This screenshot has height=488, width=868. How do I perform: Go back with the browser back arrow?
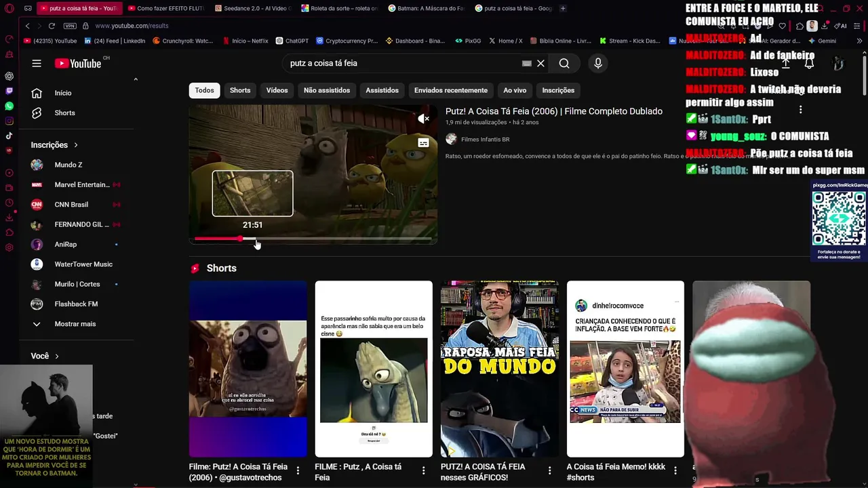click(27, 26)
